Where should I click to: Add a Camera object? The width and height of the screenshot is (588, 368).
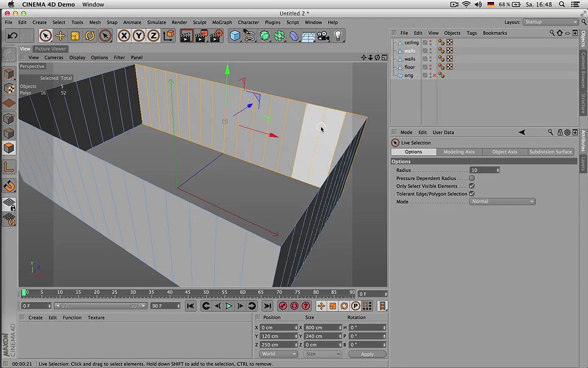[x=323, y=36]
